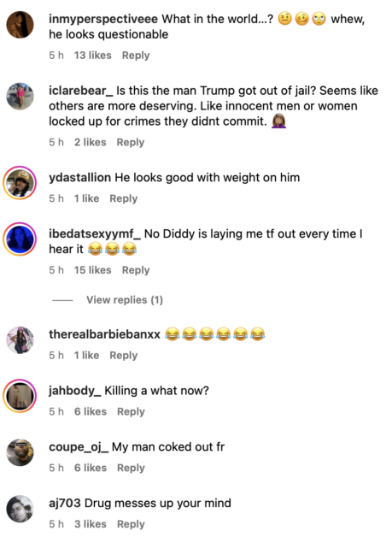The height and width of the screenshot is (537, 392).
Task: Reply to ydastallion's comment
Action: [x=124, y=198]
